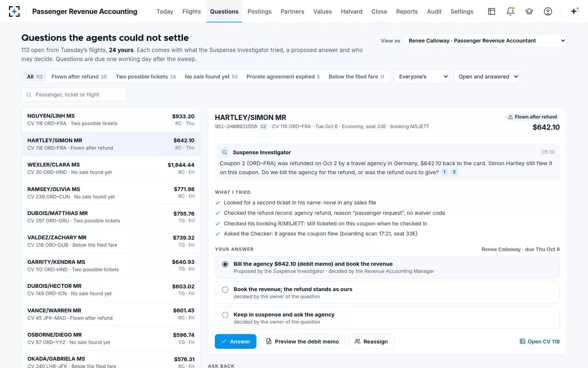Screen dimensions: 588x368
Task: Go to the Postings tab
Action: tap(259, 11)
